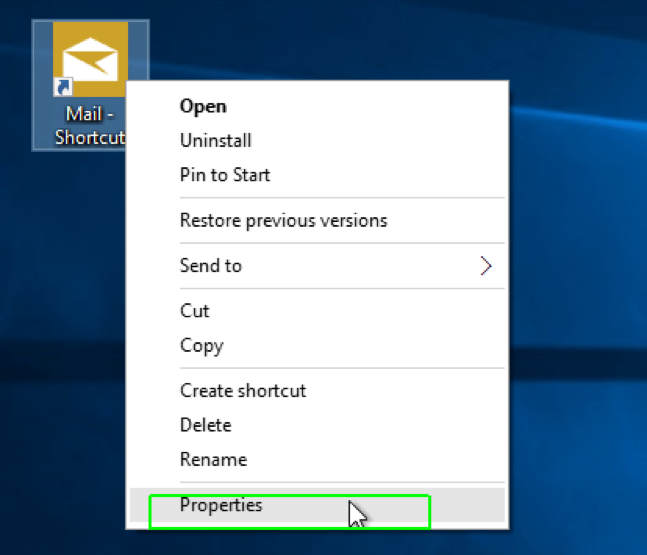Select Uninstall in the context menu
This screenshot has width=647, height=555.
[215, 141]
